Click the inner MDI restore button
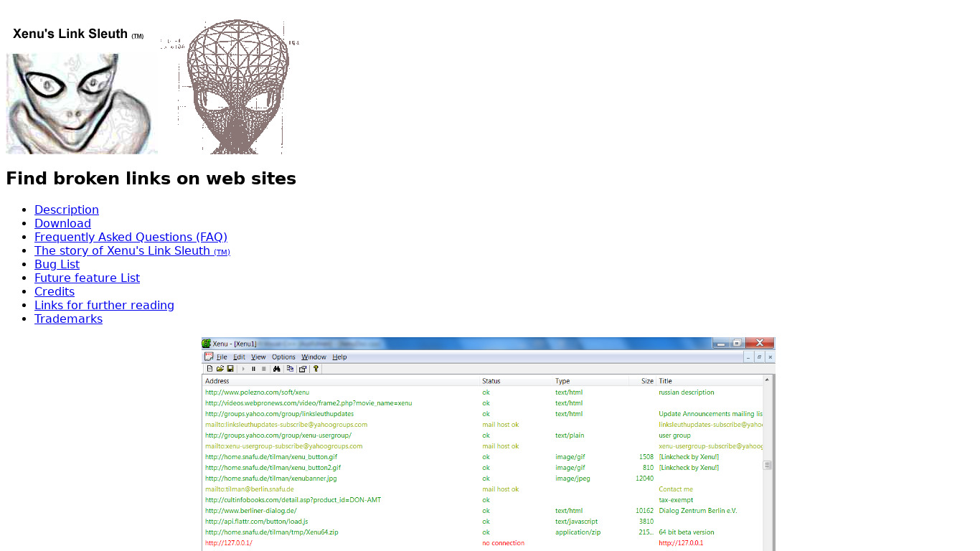980x551 pixels. click(x=760, y=357)
